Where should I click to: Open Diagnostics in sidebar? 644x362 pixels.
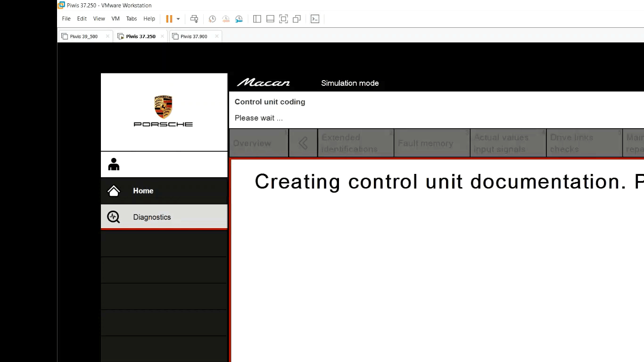164,217
